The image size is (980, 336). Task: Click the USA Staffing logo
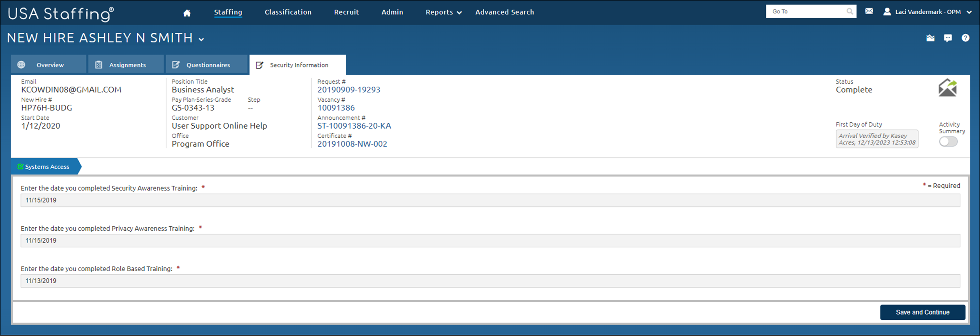61,14
